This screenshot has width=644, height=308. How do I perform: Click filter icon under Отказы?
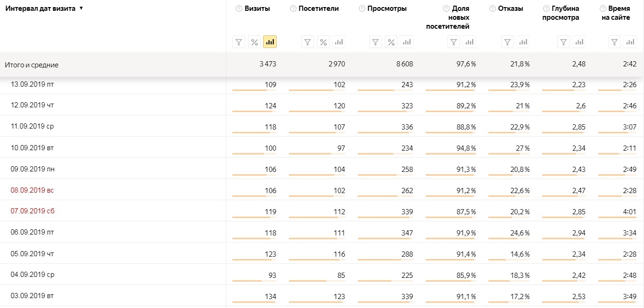tap(507, 42)
